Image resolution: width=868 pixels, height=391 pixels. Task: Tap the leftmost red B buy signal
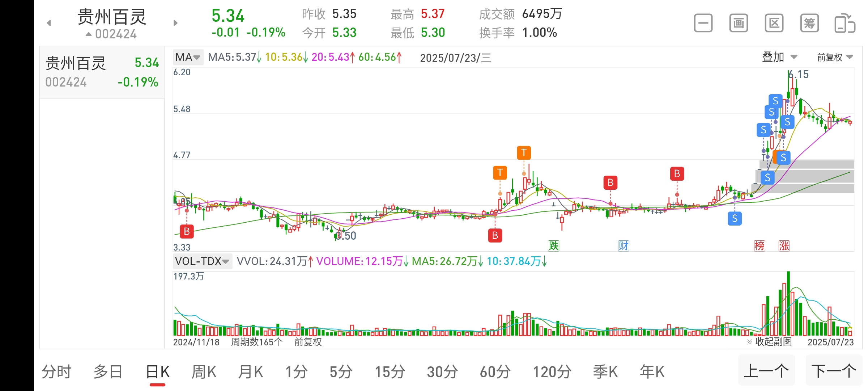pyautogui.click(x=187, y=231)
